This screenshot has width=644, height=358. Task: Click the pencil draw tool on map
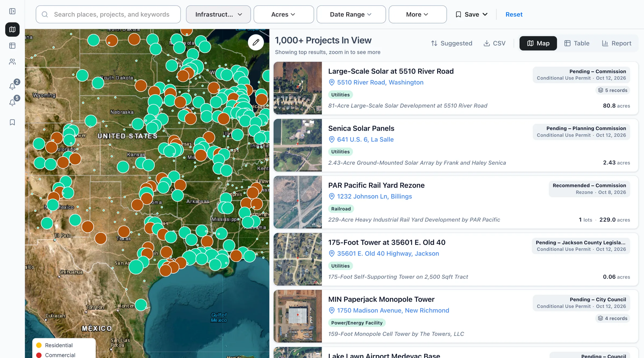(x=256, y=42)
